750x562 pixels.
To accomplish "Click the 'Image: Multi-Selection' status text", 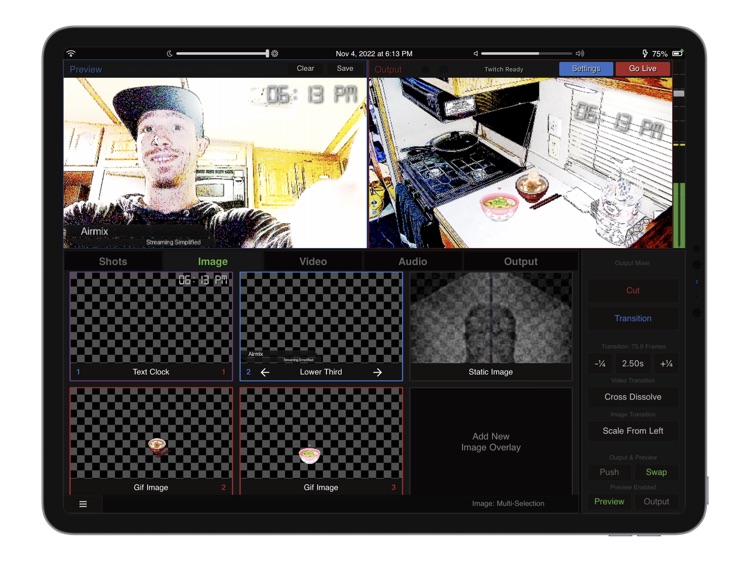I will tap(508, 504).
